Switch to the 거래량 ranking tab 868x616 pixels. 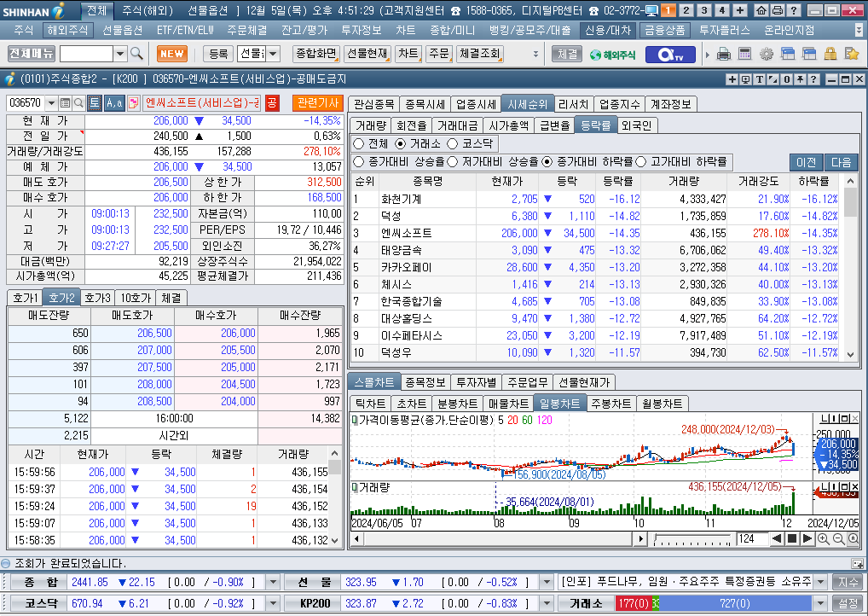click(371, 125)
